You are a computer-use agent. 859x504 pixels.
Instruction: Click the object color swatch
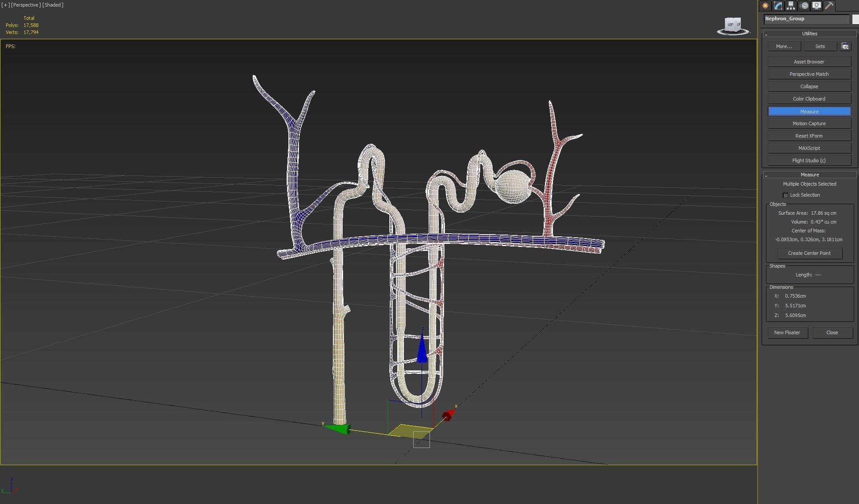click(855, 19)
